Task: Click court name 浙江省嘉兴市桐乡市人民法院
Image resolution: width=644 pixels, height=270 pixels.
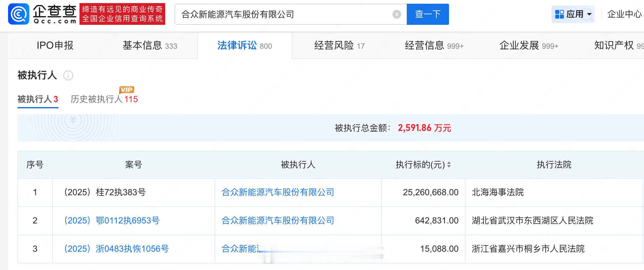Action: tap(528, 249)
